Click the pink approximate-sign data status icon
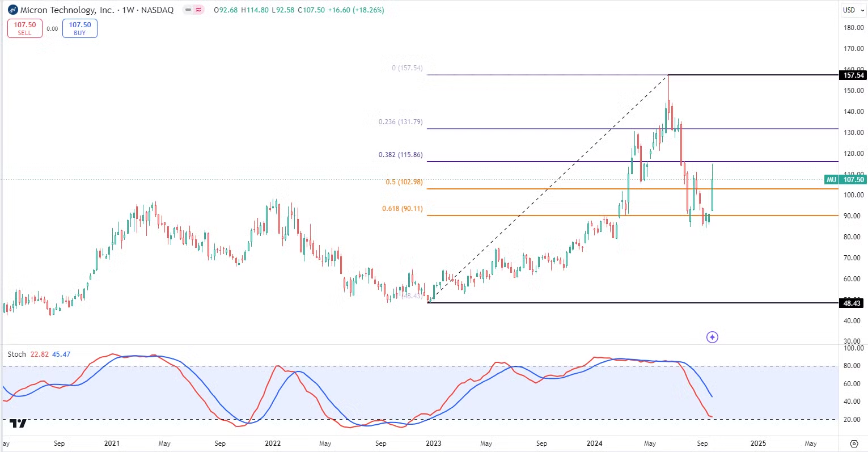 point(199,10)
